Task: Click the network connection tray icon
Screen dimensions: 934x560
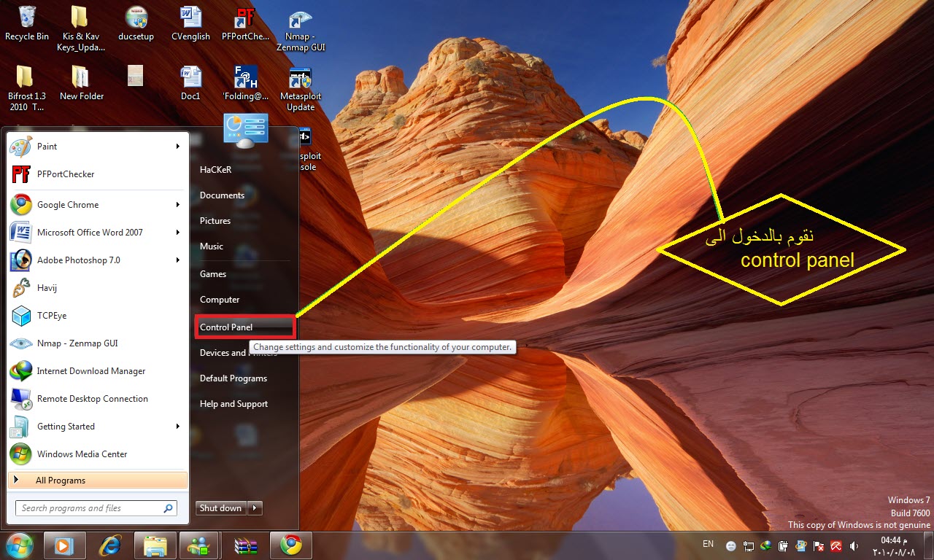Action: pos(749,545)
